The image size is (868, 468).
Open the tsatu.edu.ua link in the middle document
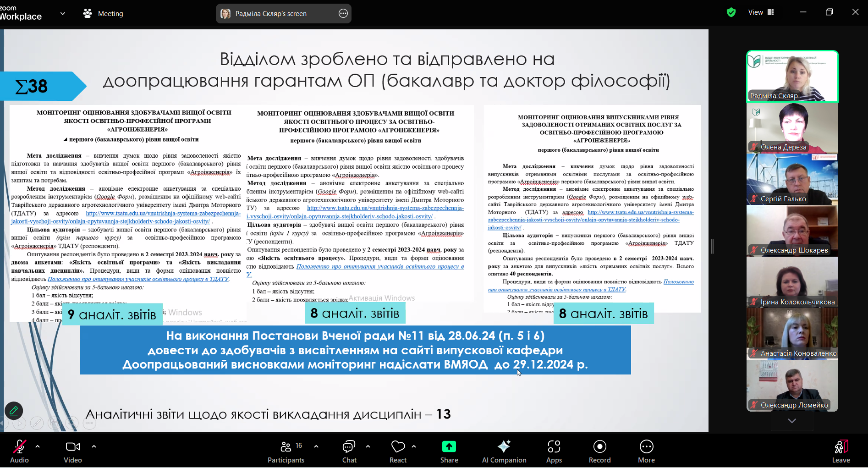tap(355, 212)
